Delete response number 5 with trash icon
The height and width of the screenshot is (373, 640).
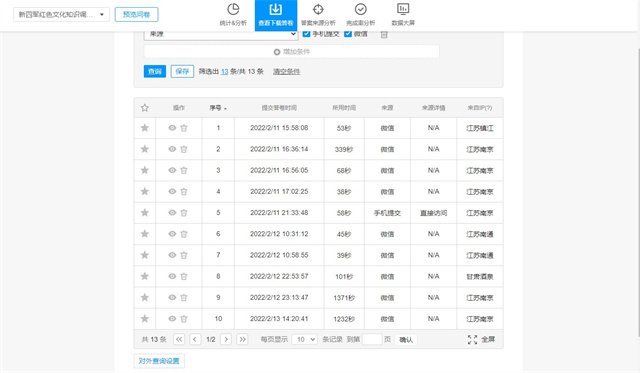point(184,213)
